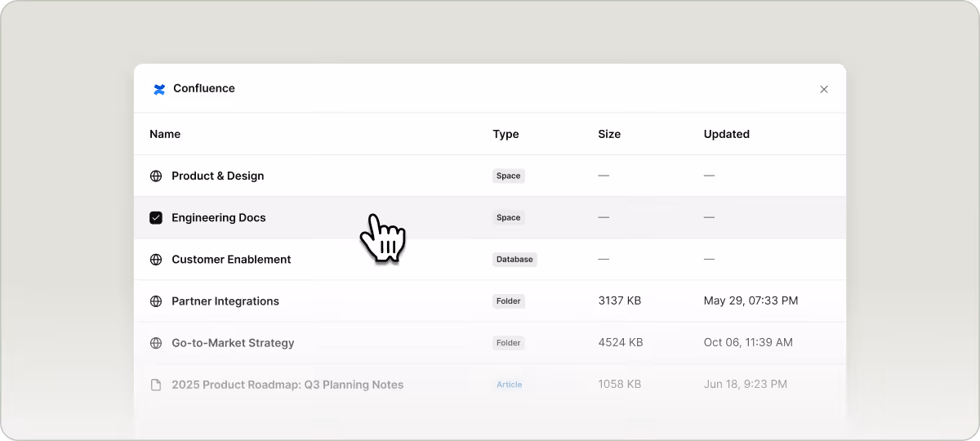Uncheck the Engineering Docs checkbox

click(156, 218)
